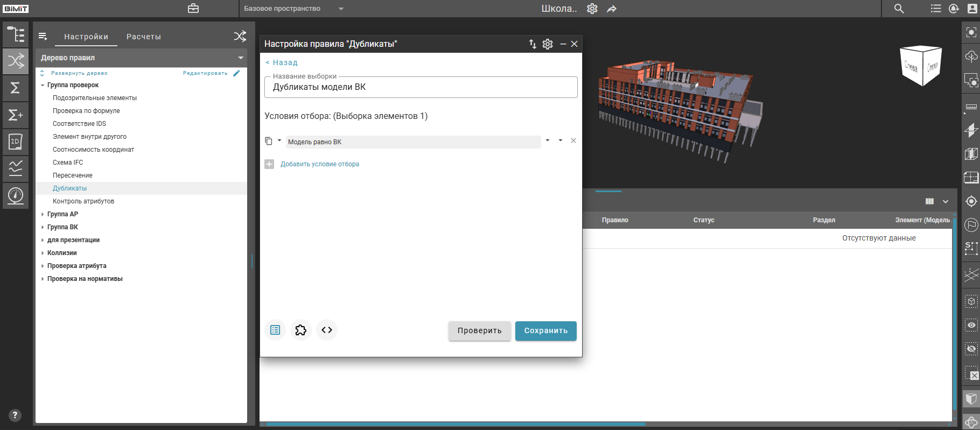Screen dimensions: 980x430
Task: Select the sigma calculations icon in sidebar
Action: [x=16, y=88]
